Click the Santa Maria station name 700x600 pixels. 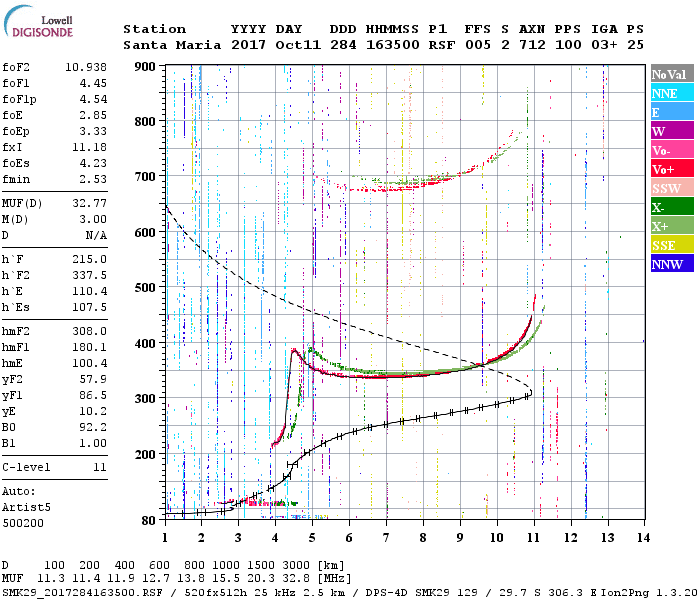172,45
